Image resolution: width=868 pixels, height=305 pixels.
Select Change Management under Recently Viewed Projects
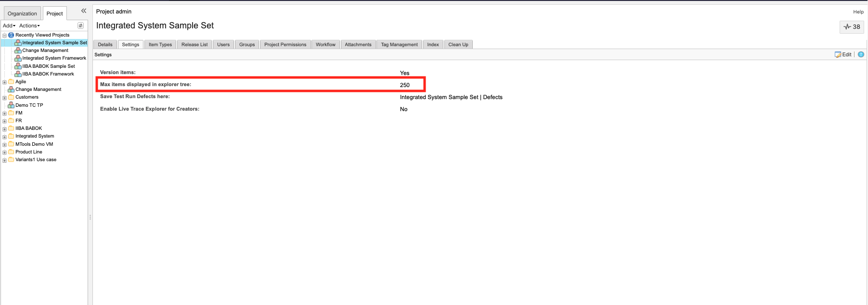pyautogui.click(x=45, y=51)
